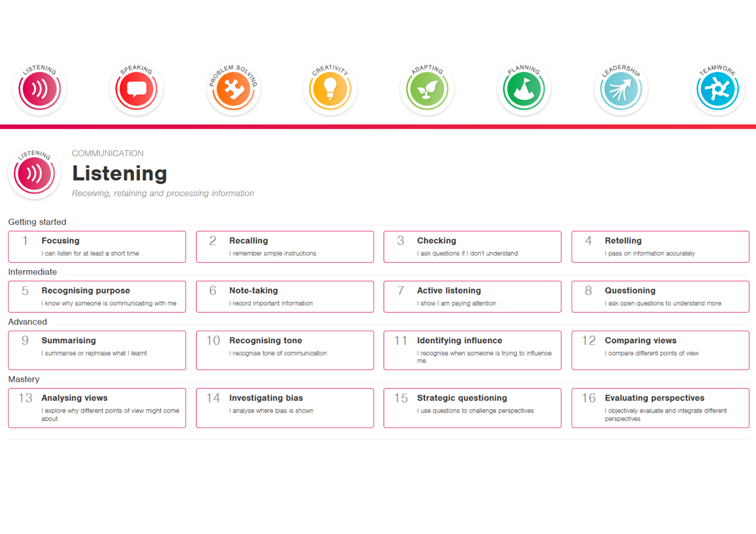
Task: Click step 11 Identifying influence card
Action: pyautogui.click(x=472, y=350)
